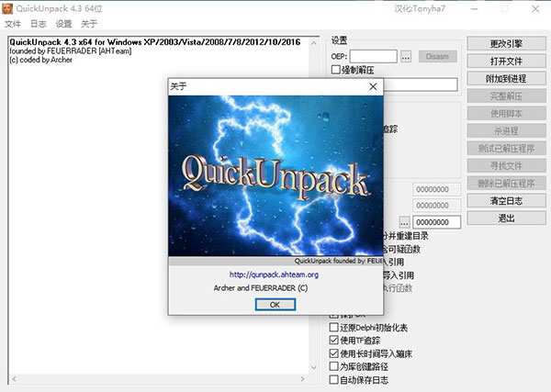Click log line '(c) coded by Archer'

(x=40, y=60)
